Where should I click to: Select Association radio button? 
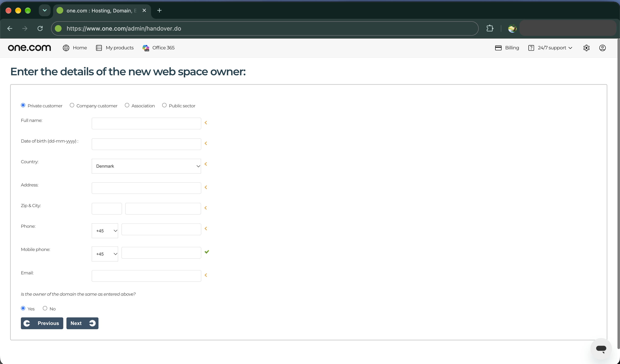pyautogui.click(x=127, y=105)
